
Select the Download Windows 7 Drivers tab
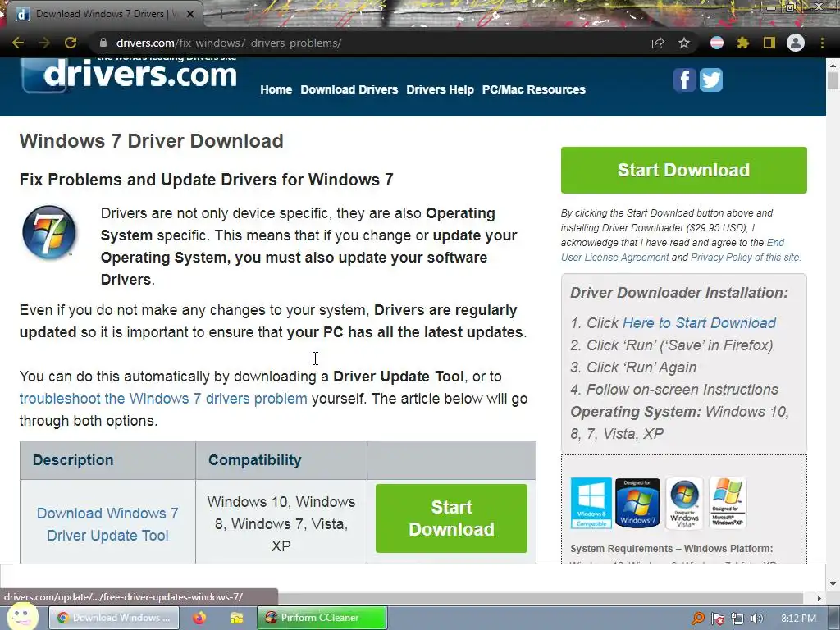click(102, 15)
